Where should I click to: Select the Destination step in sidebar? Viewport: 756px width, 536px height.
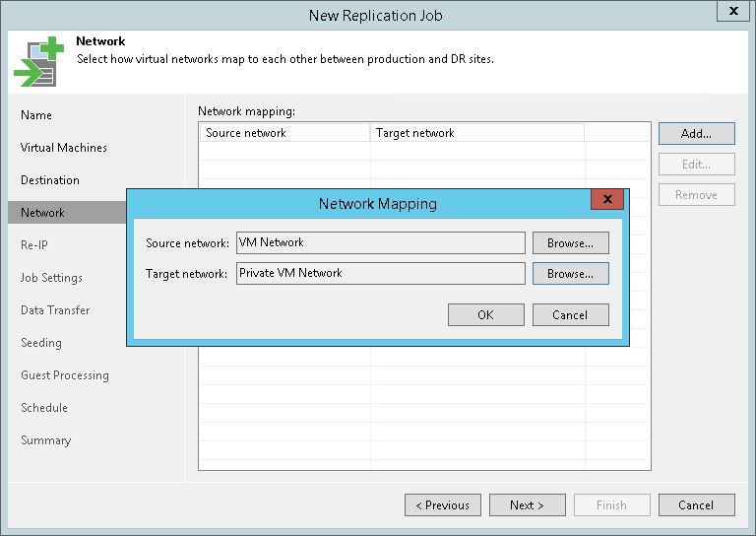click(50, 180)
